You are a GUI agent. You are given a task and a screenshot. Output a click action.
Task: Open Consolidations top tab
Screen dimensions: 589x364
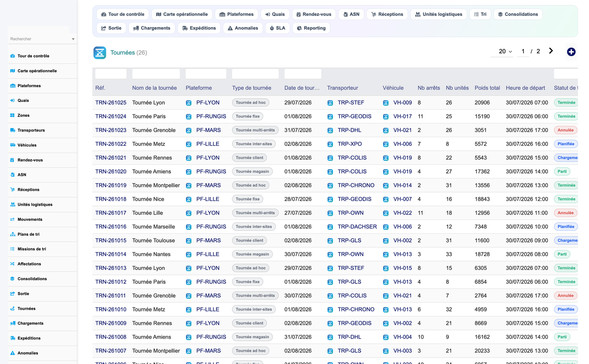click(518, 14)
